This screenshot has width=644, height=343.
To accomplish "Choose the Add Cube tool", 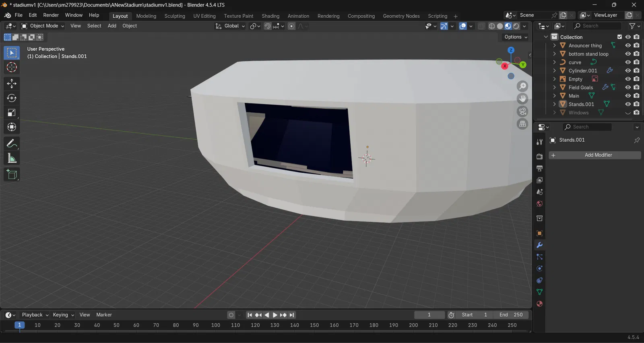I will (12, 174).
